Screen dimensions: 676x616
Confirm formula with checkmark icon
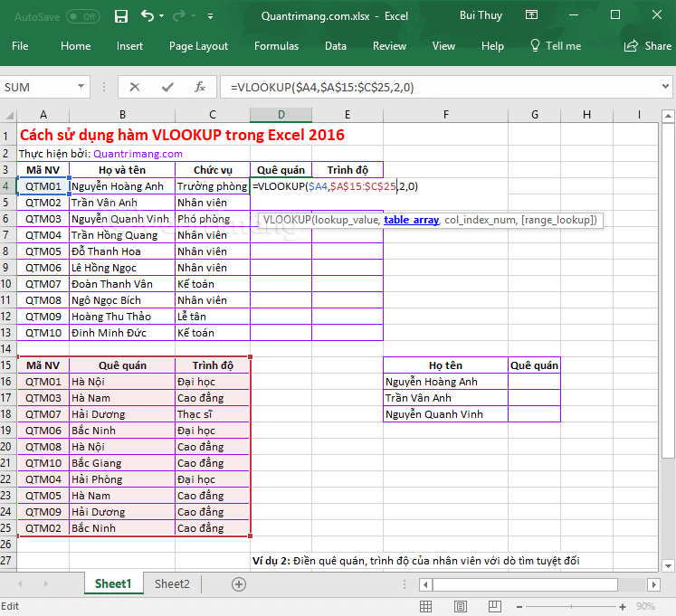pos(167,88)
